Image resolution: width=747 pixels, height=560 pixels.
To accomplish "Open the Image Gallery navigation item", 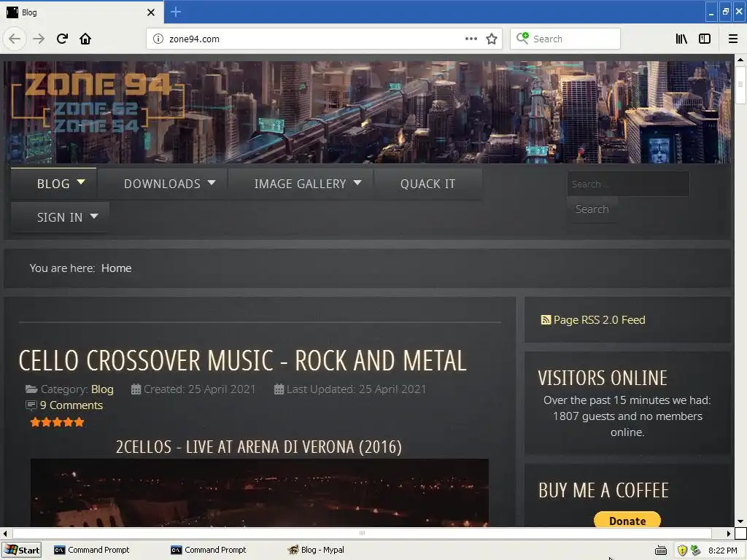I will [x=301, y=184].
